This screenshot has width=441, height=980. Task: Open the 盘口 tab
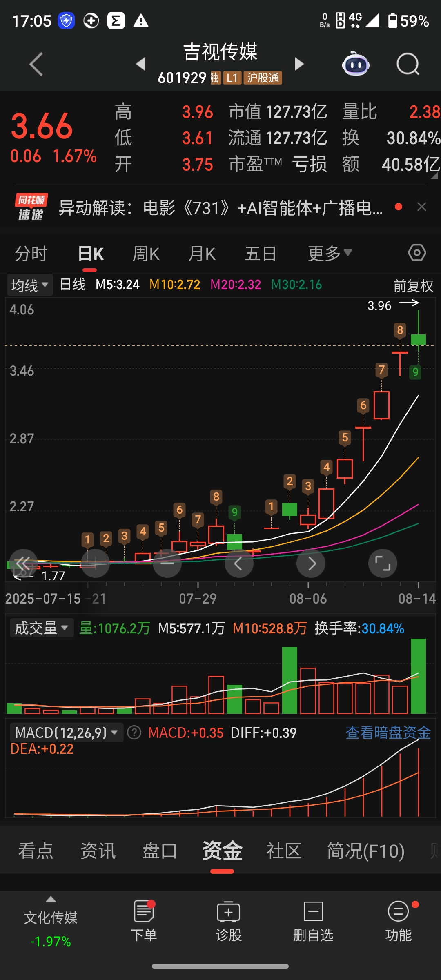pos(160,851)
